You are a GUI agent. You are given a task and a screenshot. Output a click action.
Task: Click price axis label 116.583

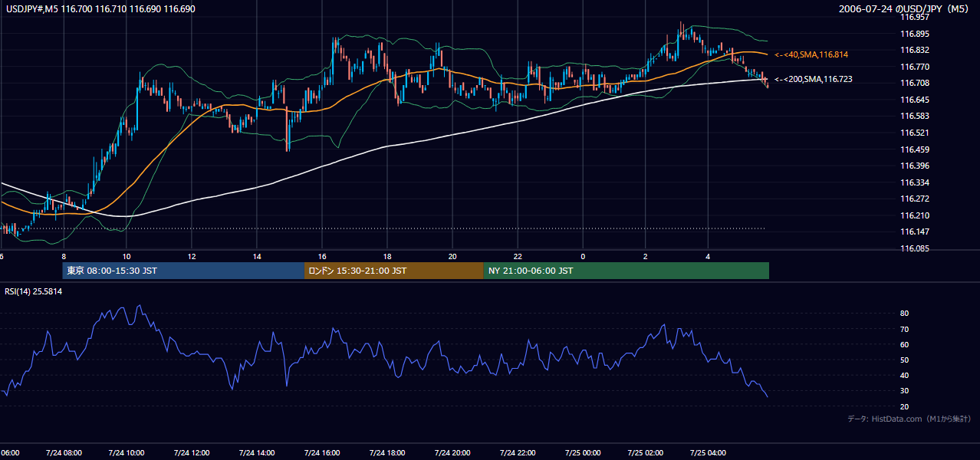pos(915,116)
